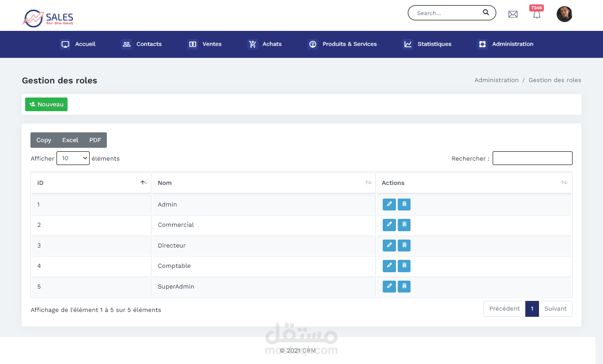The height and width of the screenshot is (364, 603).
Task: Open the Contacts menu
Action: click(142, 44)
